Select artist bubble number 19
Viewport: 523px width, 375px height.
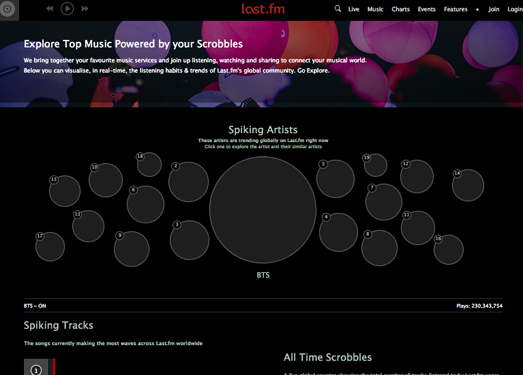375,165
